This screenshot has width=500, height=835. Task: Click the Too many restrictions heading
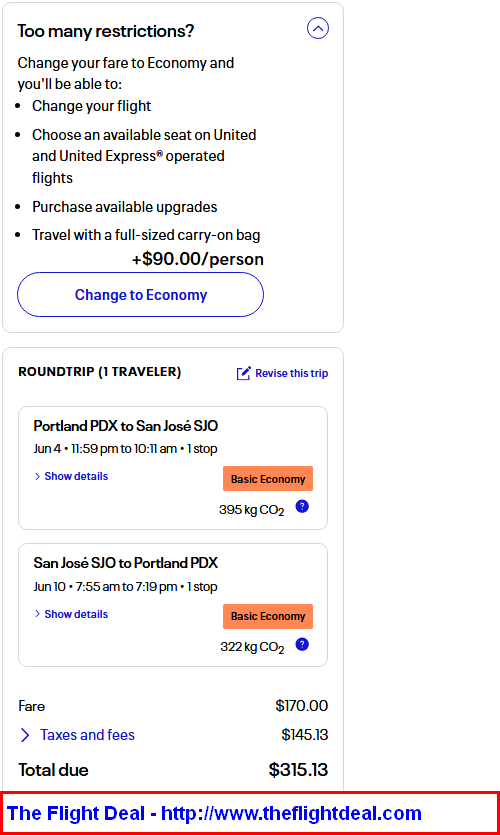coord(105,31)
